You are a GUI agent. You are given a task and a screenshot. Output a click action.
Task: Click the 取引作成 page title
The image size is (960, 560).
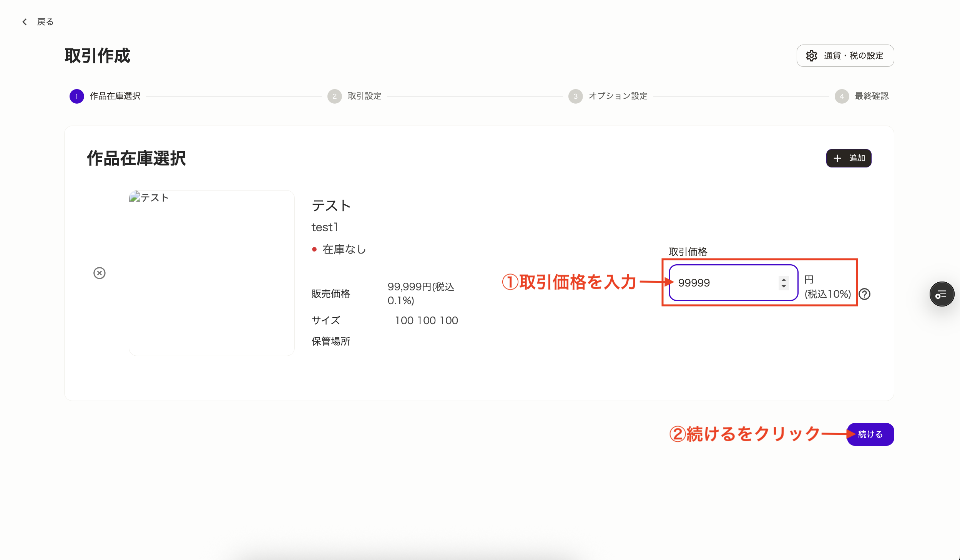click(98, 56)
